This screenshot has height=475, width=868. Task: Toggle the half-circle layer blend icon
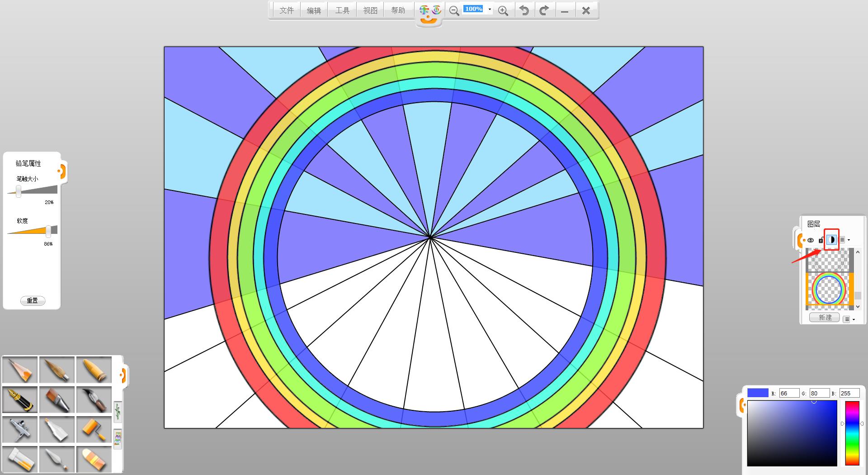(x=831, y=240)
